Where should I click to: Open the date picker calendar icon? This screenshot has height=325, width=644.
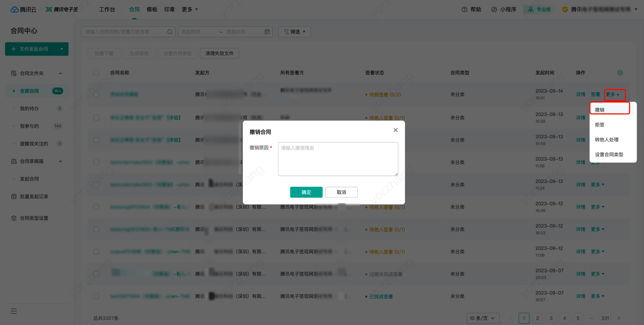click(267, 32)
